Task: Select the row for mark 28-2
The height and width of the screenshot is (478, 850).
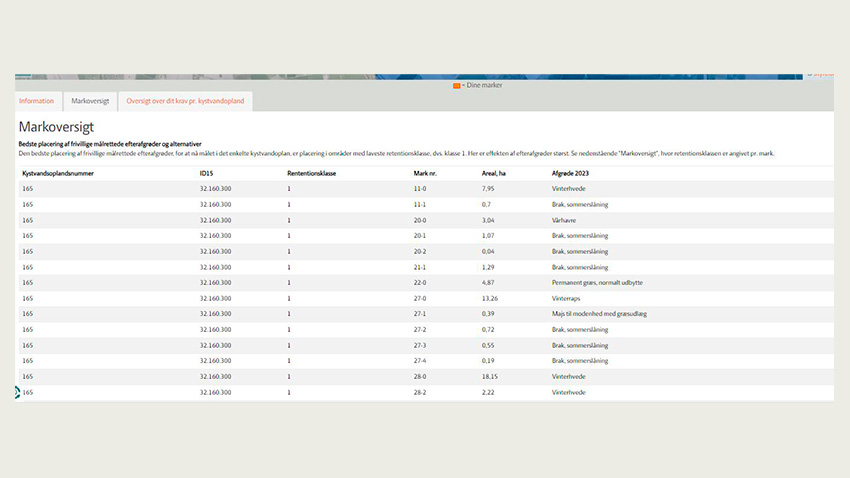Action: point(420,392)
